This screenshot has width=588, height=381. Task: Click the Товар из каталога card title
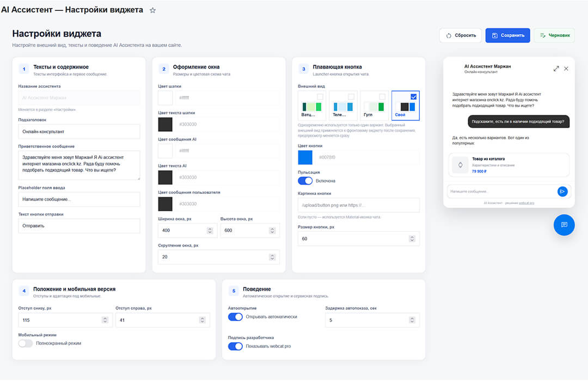coord(488,159)
